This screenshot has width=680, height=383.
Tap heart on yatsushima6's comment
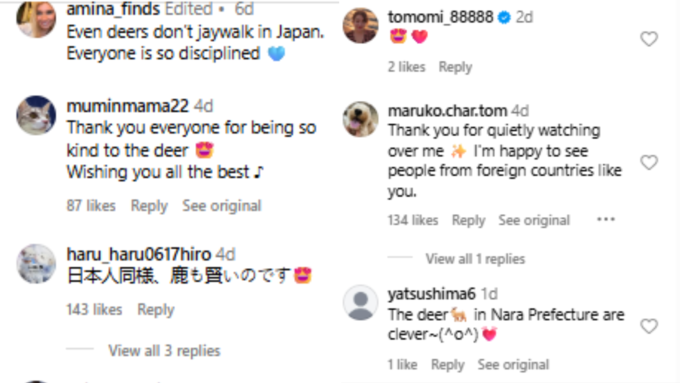649,326
